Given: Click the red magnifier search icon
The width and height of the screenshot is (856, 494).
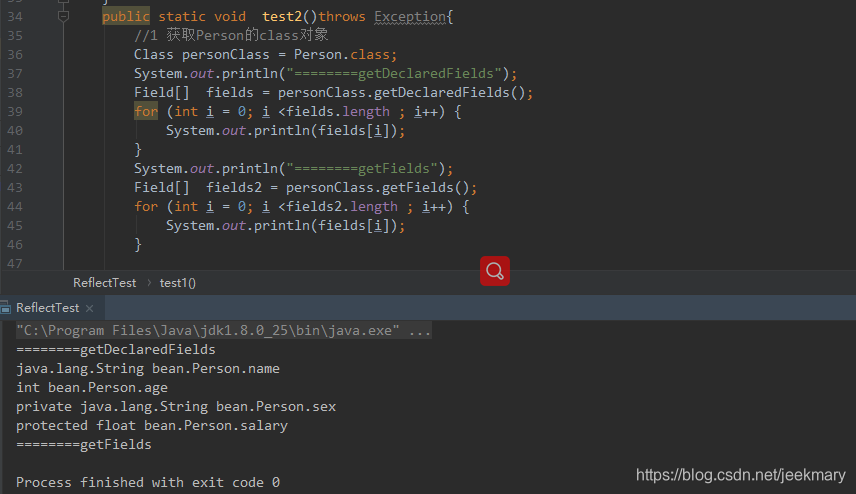Looking at the screenshot, I should [495, 271].
